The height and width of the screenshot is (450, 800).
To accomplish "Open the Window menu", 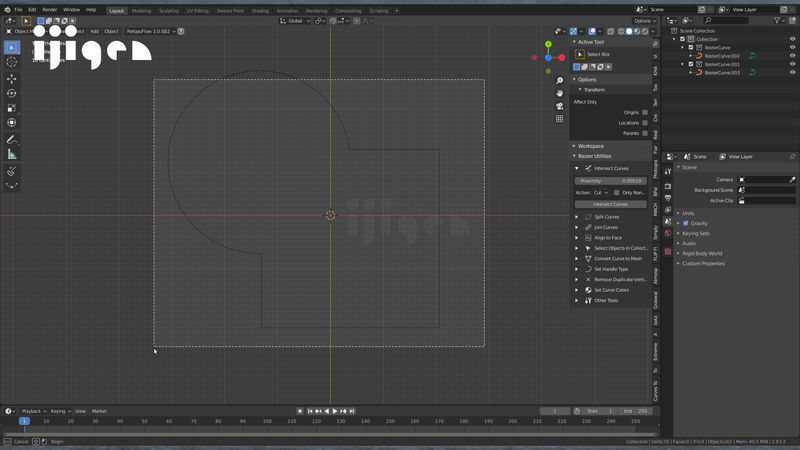I will tap(71, 10).
